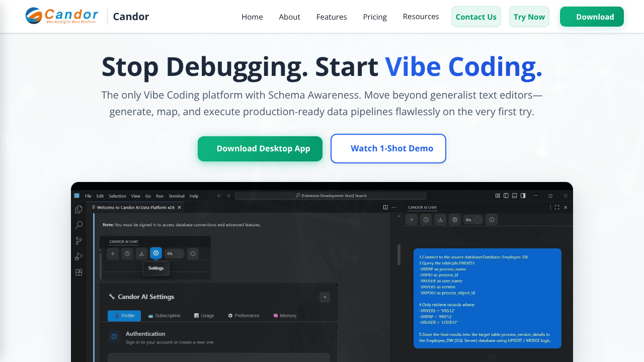Click the plus icon left of the highlighted gear
The image size is (644, 362).
tap(113, 254)
